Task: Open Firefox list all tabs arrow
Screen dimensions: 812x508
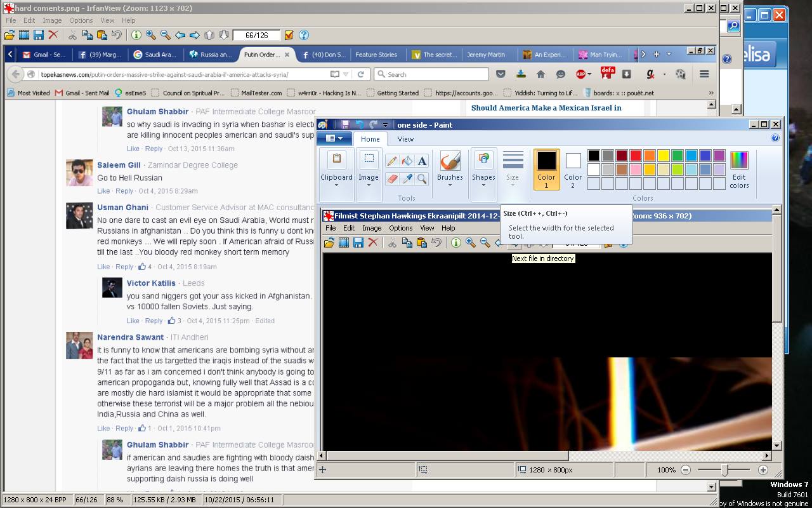Action: pos(669,55)
